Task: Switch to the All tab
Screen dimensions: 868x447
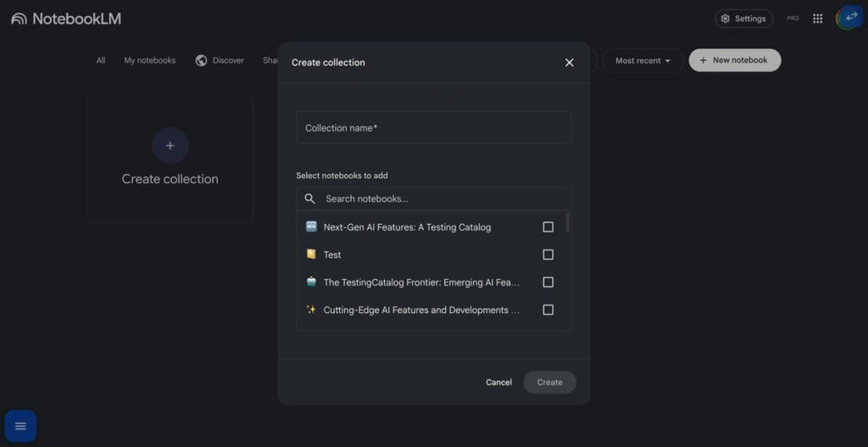Action: coord(101,60)
